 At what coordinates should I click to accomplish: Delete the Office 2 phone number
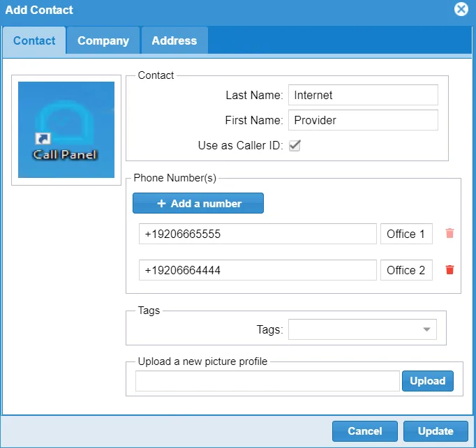pos(449,269)
